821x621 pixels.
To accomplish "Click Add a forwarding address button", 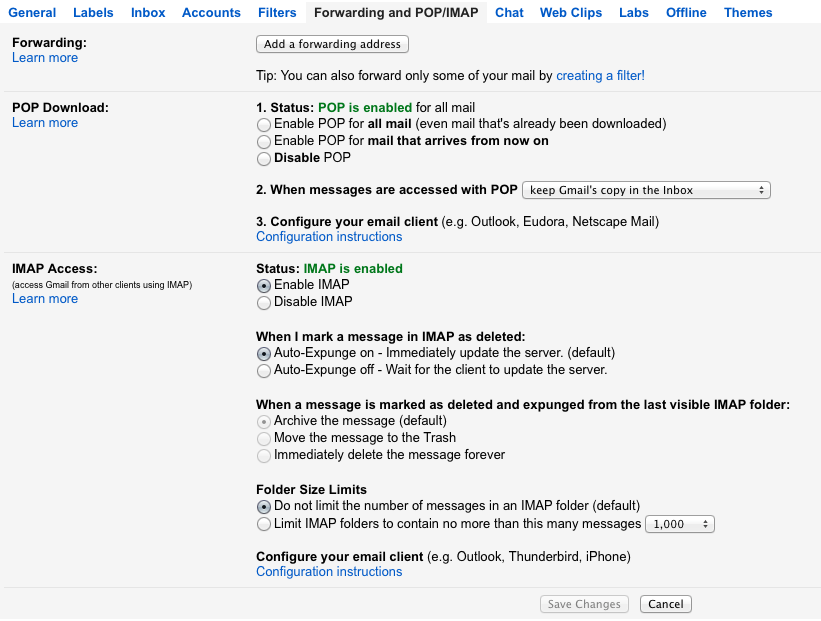I will 332,44.
